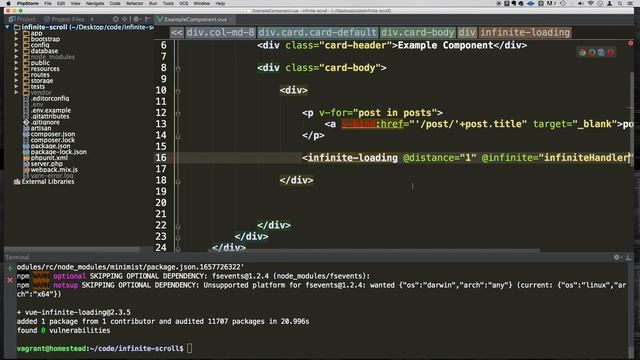Click the scroll-from-source target icon in Project panel
640x360 pixels.
[x=116, y=19]
